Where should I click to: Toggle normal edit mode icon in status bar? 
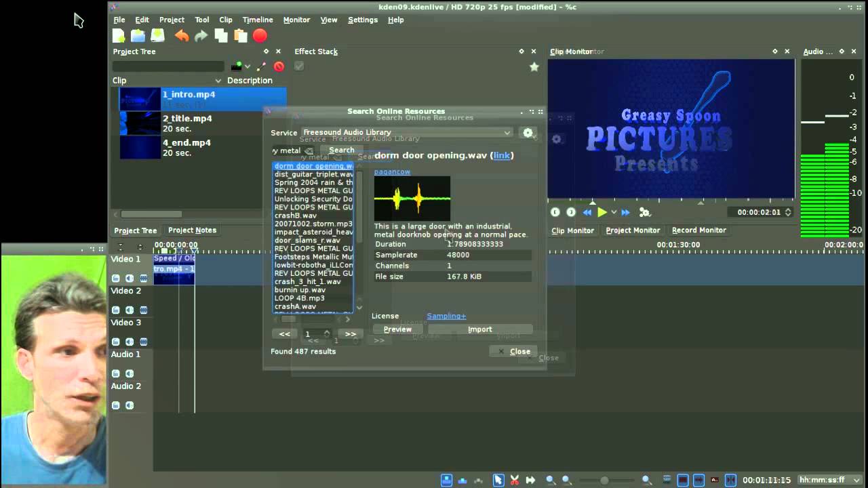point(447,480)
